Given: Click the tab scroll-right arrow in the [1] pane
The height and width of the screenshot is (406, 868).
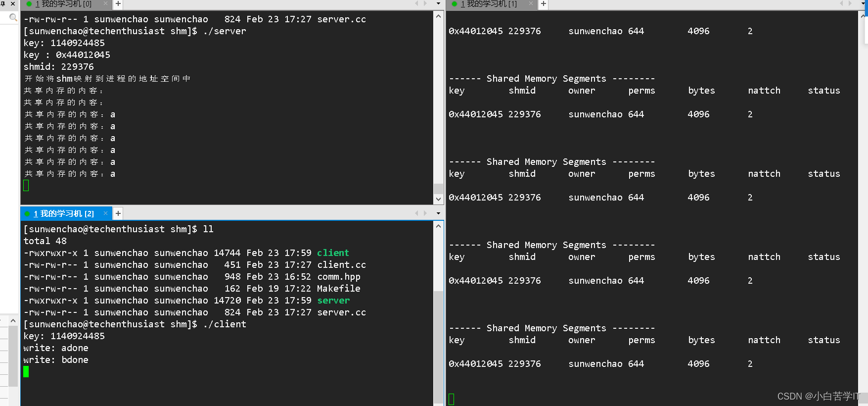Looking at the screenshot, I should [x=850, y=3].
